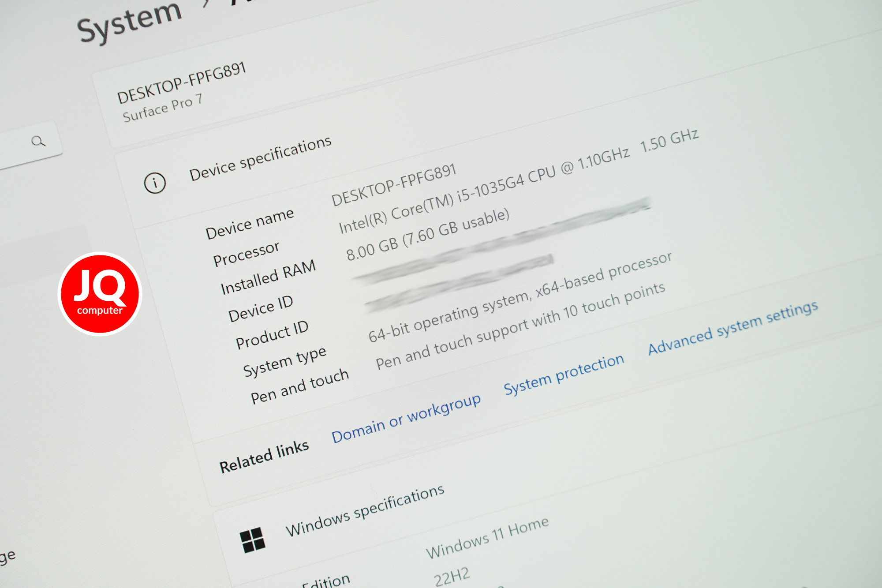882x588 pixels.
Task: Click the Device ID label
Action: (x=261, y=308)
